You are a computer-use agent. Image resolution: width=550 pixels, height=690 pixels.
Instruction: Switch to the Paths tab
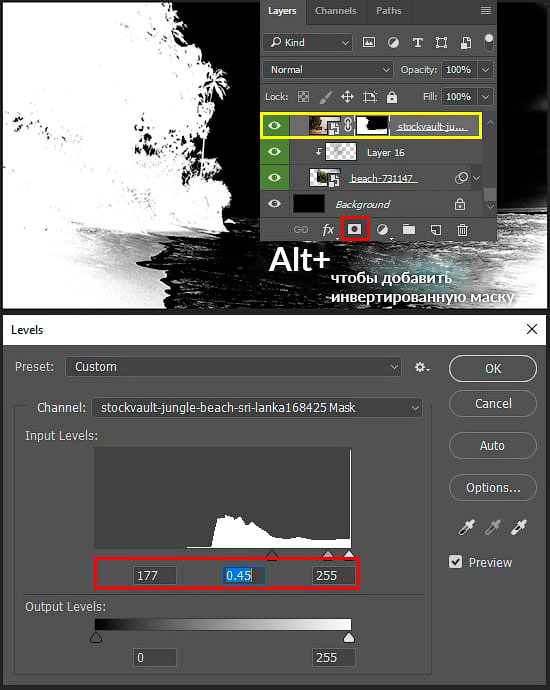[389, 11]
